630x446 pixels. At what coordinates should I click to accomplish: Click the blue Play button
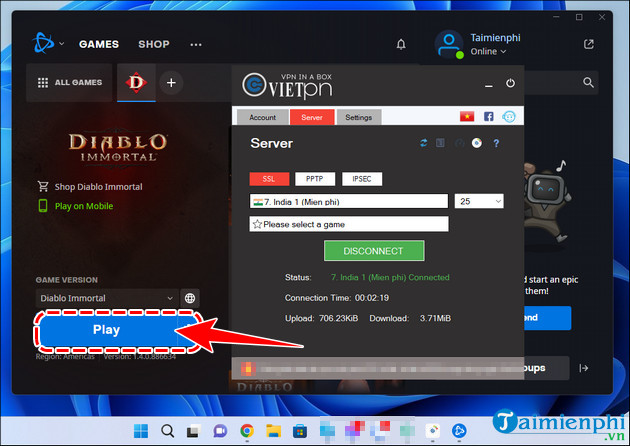pyautogui.click(x=106, y=330)
